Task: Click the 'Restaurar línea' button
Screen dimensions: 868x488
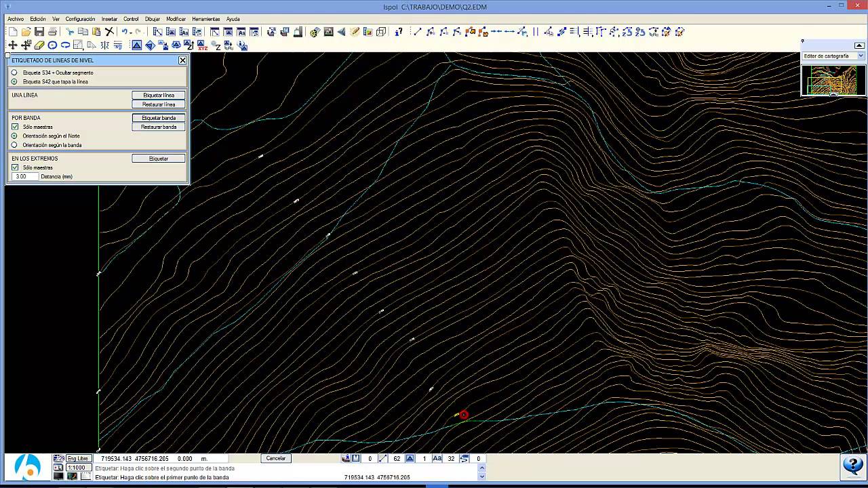Action: tap(159, 104)
